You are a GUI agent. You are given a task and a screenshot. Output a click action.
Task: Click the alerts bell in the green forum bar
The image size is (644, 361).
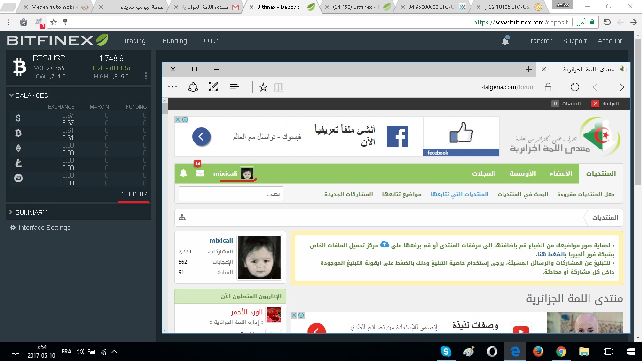coord(183,173)
